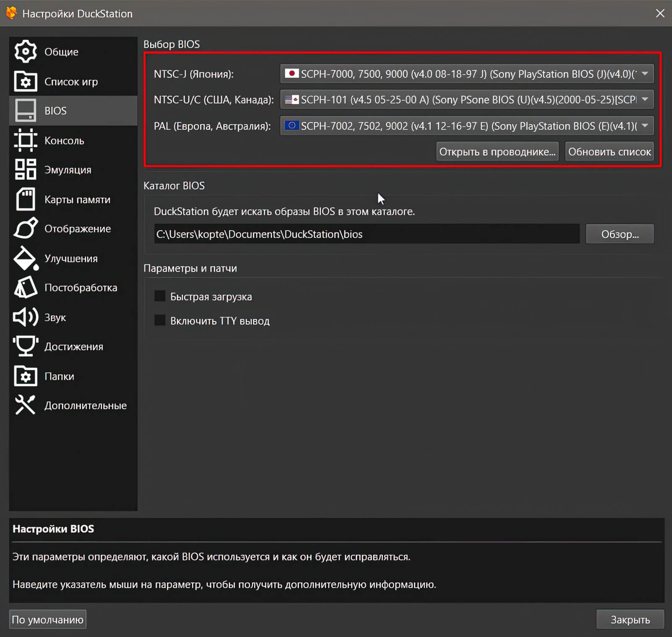The width and height of the screenshot is (672, 637).
Task: Click the 'PAL (Европа, Австралия):' label
Action: [212, 126]
